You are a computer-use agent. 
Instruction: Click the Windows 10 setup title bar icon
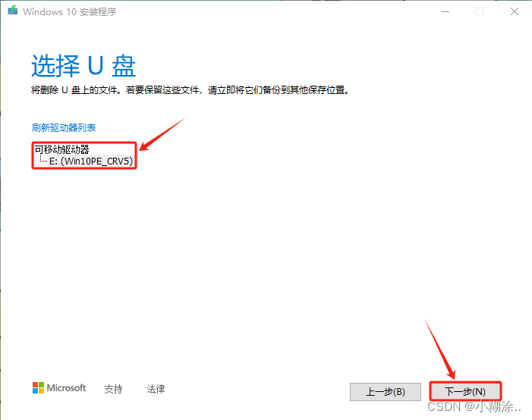tap(13, 10)
